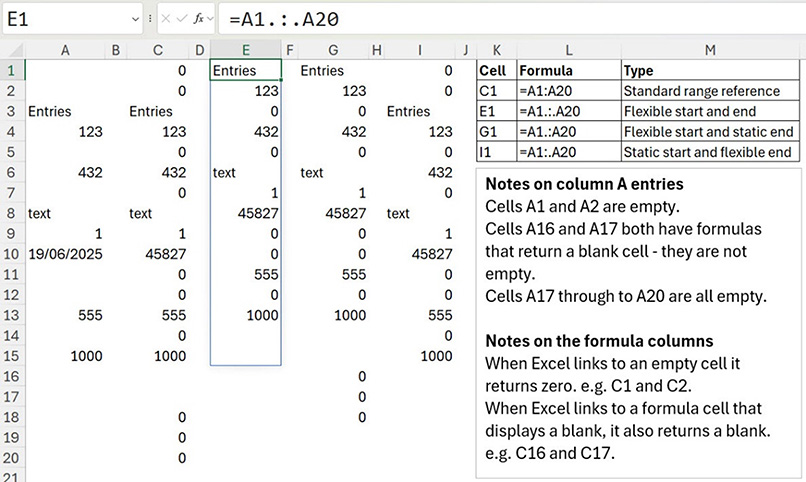Click the Insert Function fx icon

click(199, 18)
